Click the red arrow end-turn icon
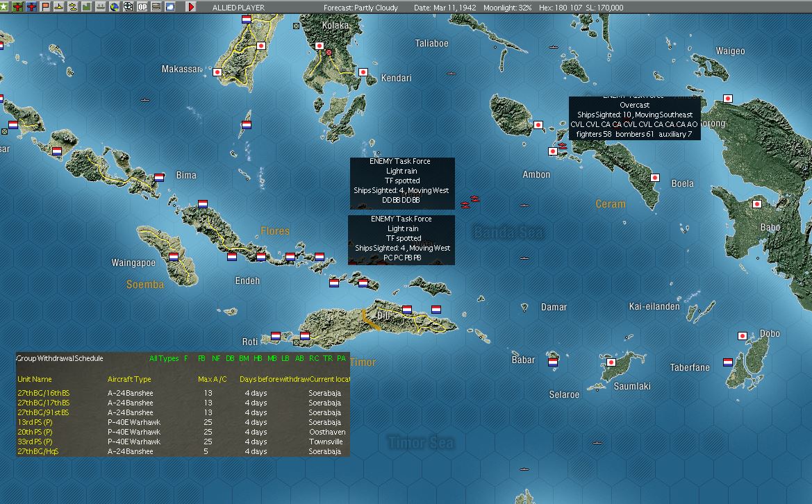This screenshot has height=504, width=812. tap(190, 7)
